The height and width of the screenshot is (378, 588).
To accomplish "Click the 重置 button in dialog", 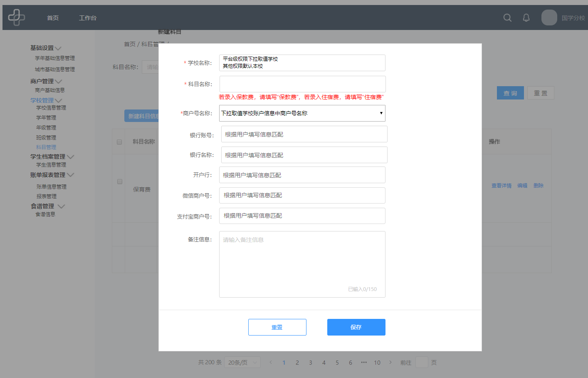I will [x=277, y=327].
